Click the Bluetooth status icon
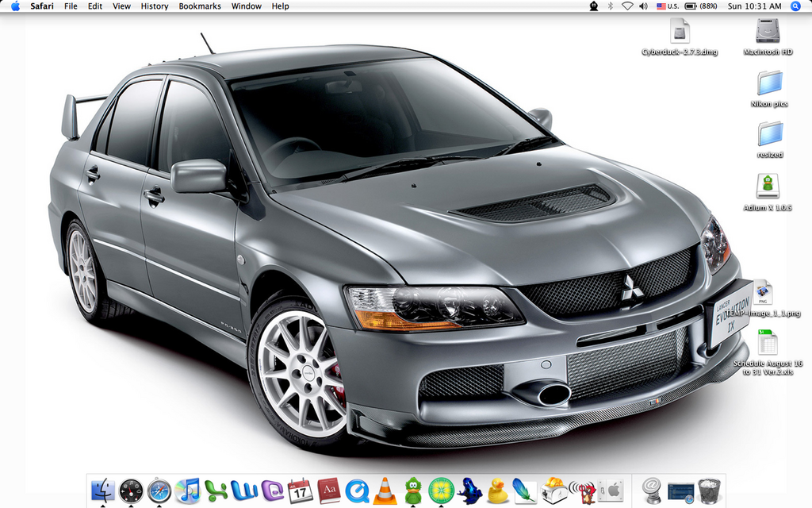Viewport: 812px width, 508px height. 611,6
